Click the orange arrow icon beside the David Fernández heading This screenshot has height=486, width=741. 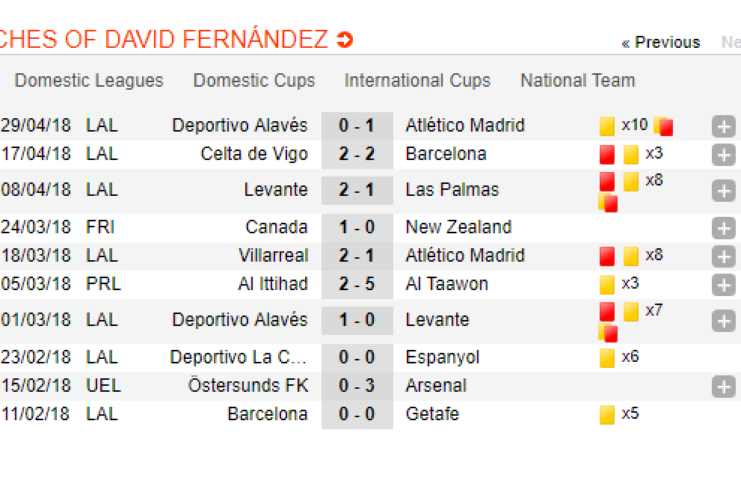(x=345, y=40)
